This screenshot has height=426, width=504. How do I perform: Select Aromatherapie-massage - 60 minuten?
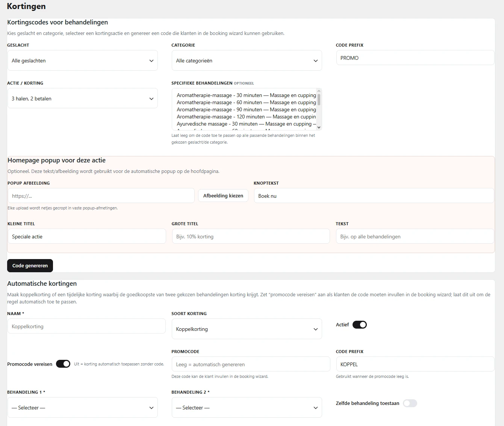[246, 103]
